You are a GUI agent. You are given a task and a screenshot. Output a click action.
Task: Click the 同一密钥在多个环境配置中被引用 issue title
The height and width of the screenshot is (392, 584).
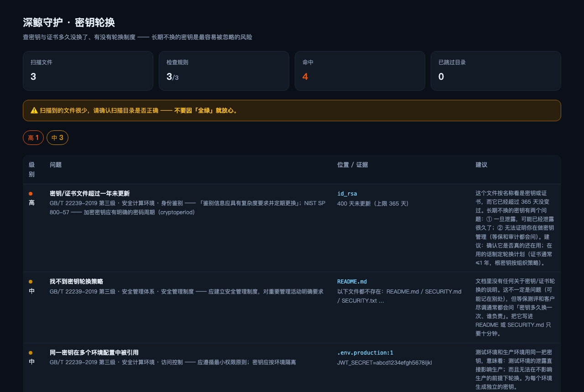(x=94, y=353)
